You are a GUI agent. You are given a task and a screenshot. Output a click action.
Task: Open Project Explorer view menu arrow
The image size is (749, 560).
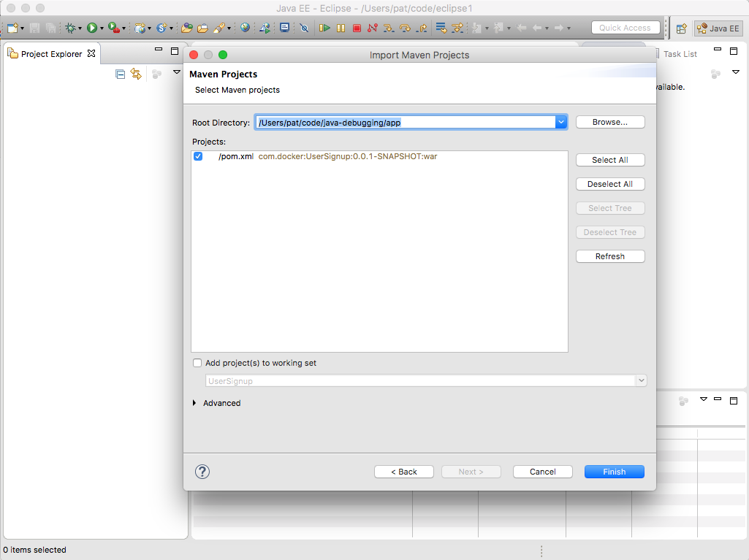(x=176, y=72)
